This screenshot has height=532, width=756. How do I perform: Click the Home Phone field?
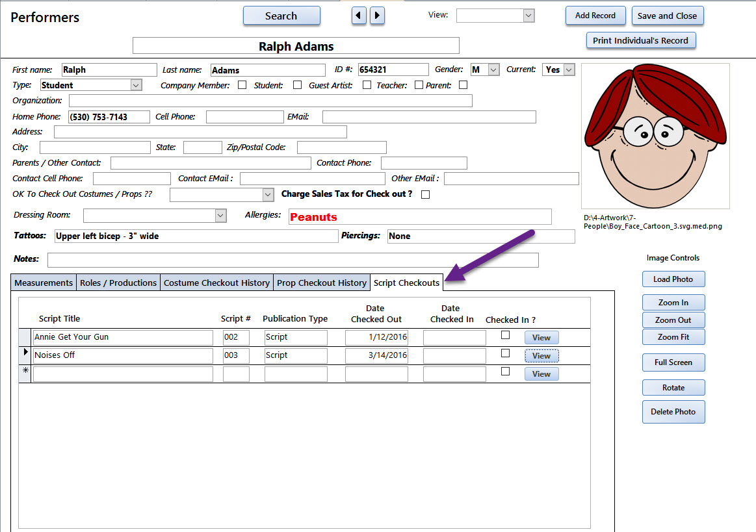pyautogui.click(x=109, y=117)
